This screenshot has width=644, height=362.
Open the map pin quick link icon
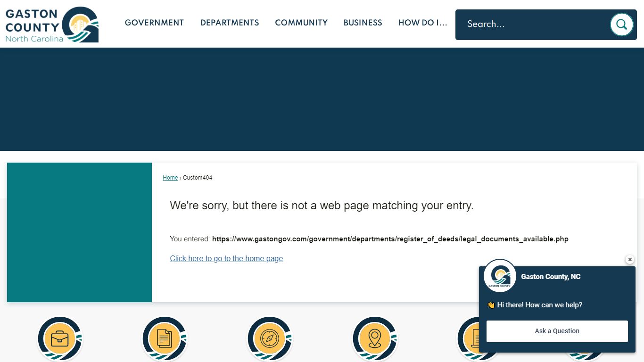(x=375, y=339)
